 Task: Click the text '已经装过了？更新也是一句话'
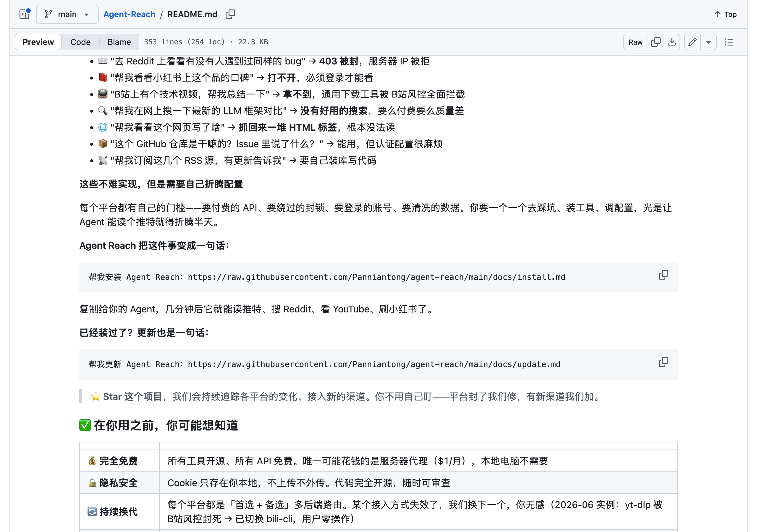144,332
